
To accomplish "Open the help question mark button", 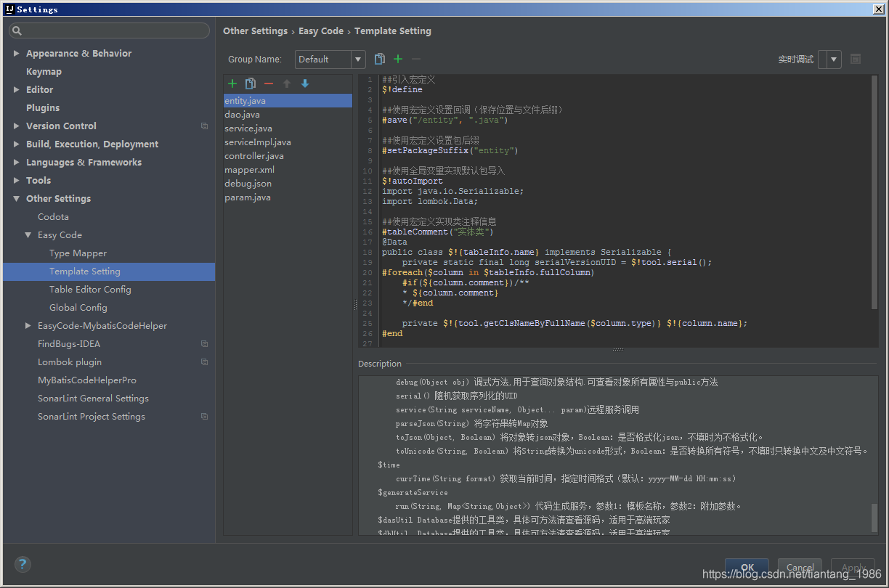I will [23, 564].
